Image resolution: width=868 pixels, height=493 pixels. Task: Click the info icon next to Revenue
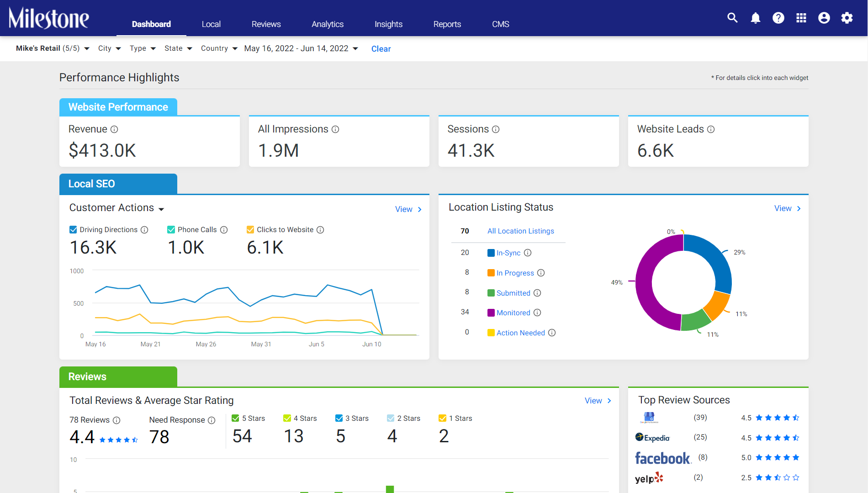point(114,129)
